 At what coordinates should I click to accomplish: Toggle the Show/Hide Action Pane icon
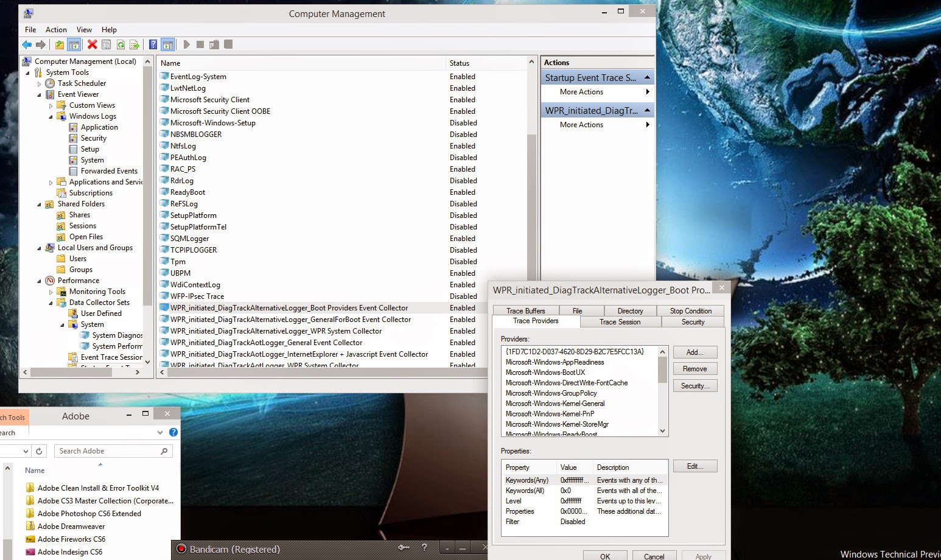click(168, 44)
